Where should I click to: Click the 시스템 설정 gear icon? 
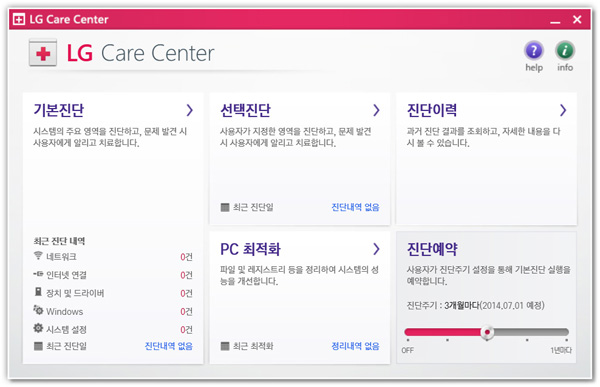[x=38, y=328]
